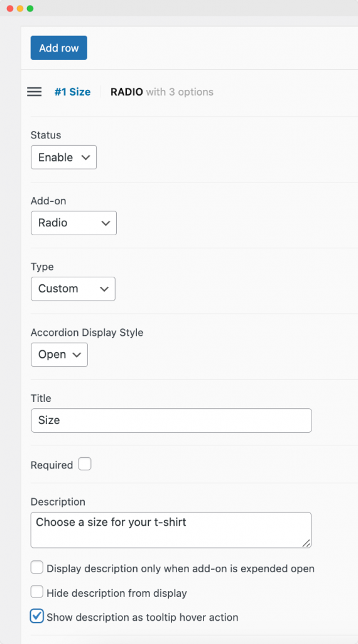358x644 pixels.
Task: Click the description textarea resize grip
Action: pyautogui.click(x=306, y=543)
